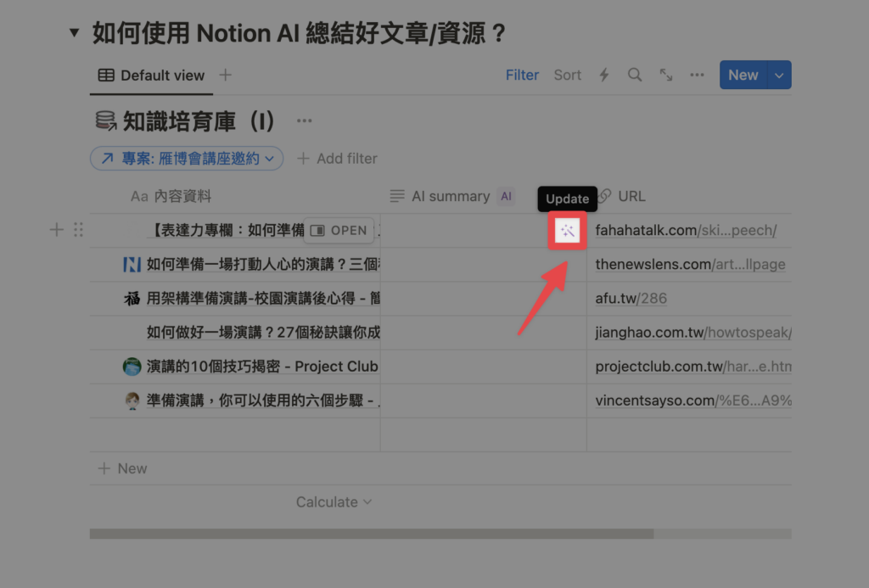869x588 pixels.
Task: Open the Default view tab
Action: (x=151, y=76)
